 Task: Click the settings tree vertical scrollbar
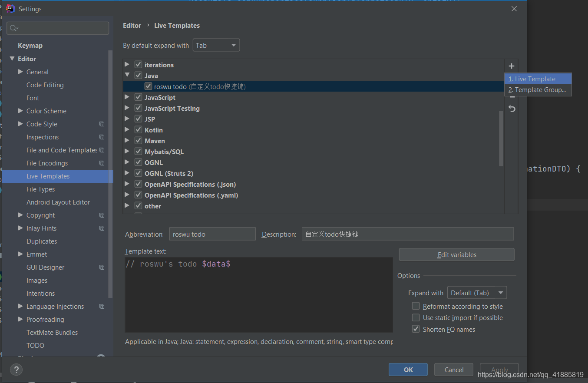[x=110, y=174]
